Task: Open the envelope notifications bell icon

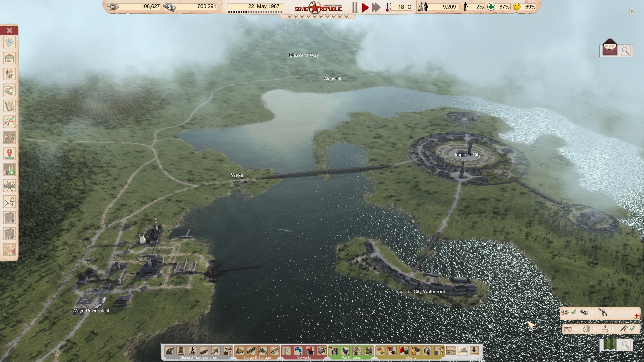Action: 9,202
